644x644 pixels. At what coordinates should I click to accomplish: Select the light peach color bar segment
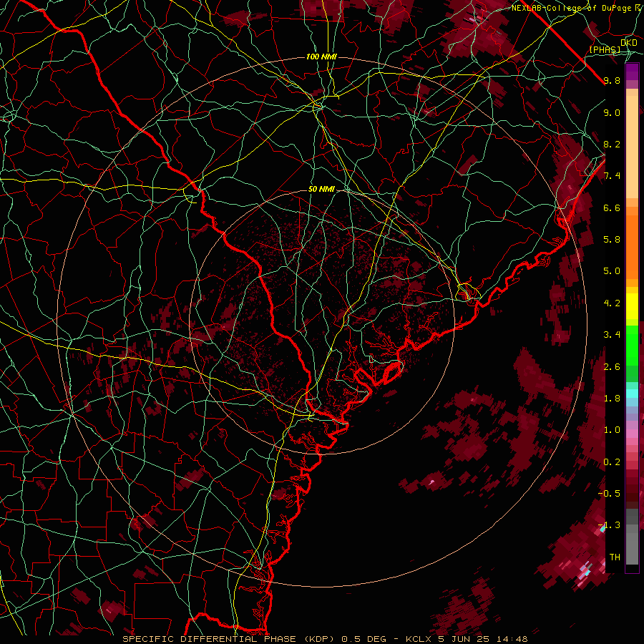pyautogui.click(x=632, y=148)
